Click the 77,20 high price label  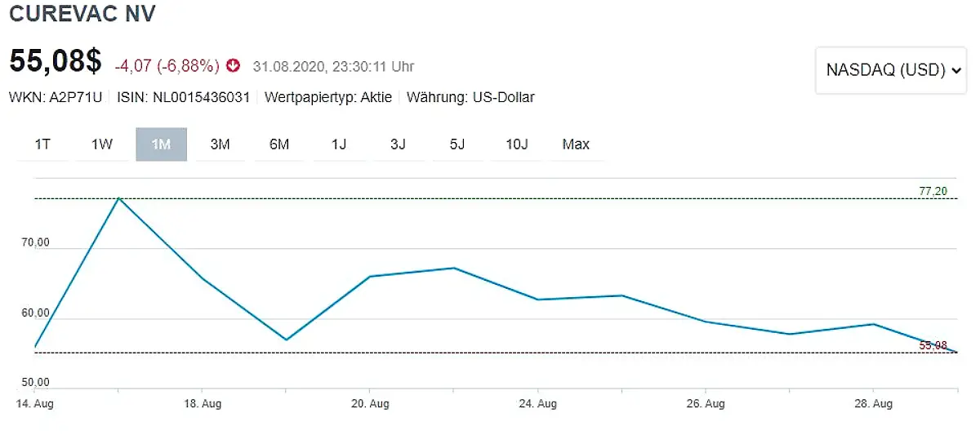933,191
